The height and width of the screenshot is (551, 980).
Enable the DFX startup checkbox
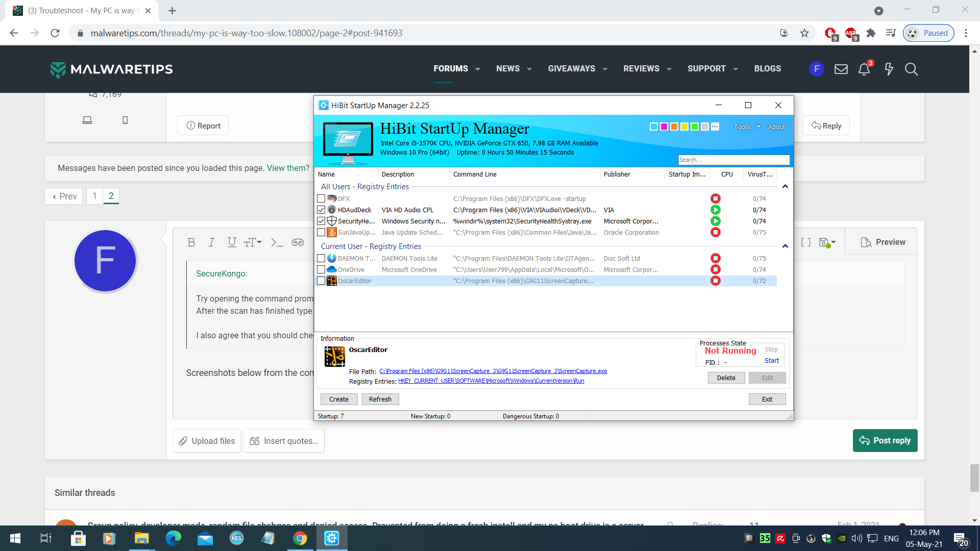[x=321, y=198]
